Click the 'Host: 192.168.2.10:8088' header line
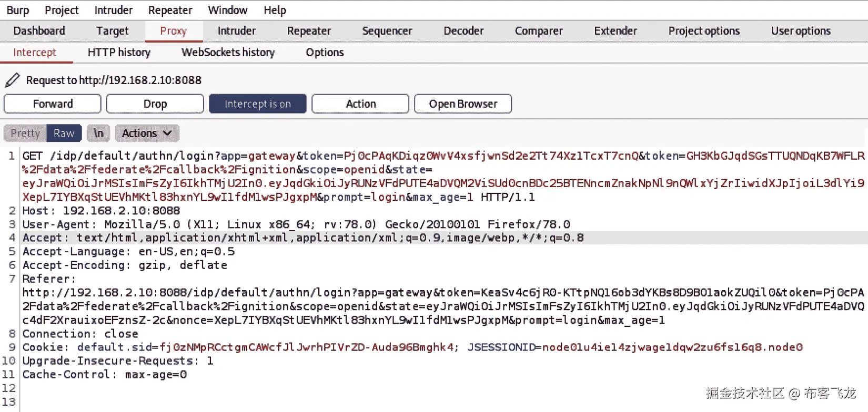868x412 pixels. point(101,211)
